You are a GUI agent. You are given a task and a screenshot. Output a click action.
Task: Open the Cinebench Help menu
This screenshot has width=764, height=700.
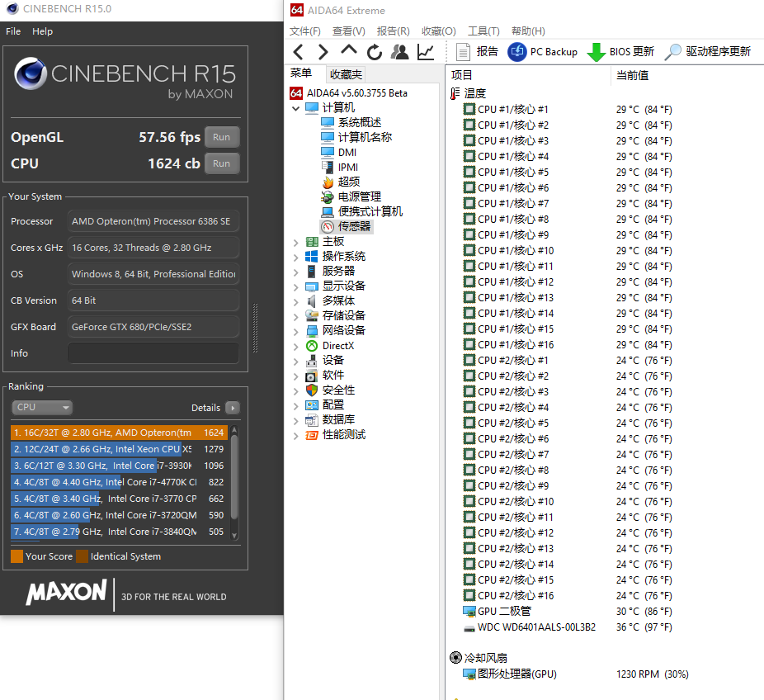click(42, 31)
